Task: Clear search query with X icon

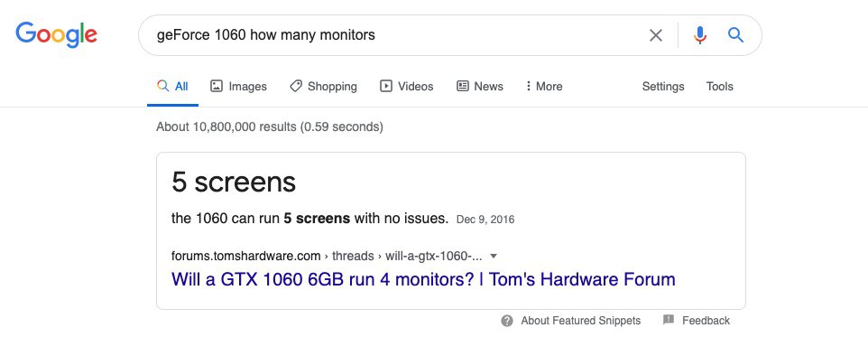Action: [x=655, y=35]
